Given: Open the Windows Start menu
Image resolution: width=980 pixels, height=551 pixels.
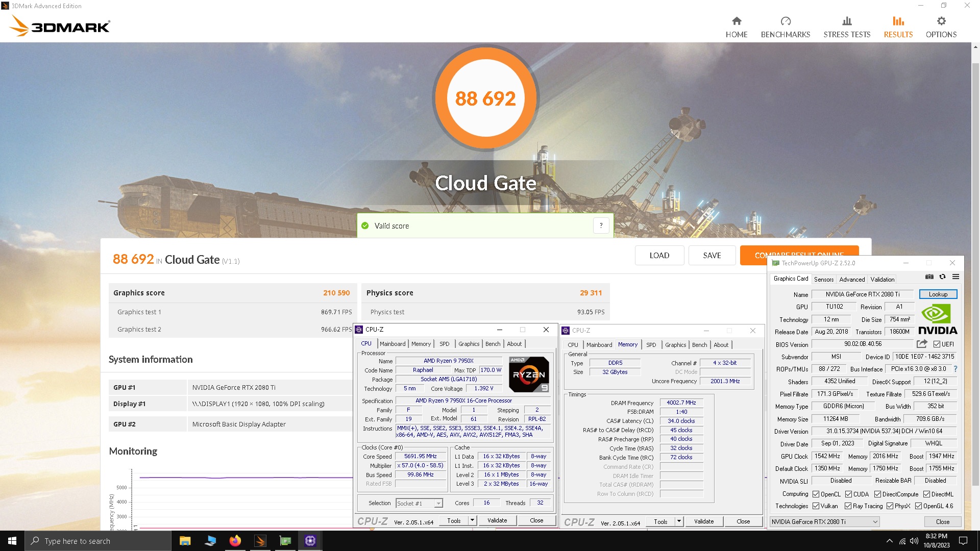Looking at the screenshot, I should tap(12, 541).
